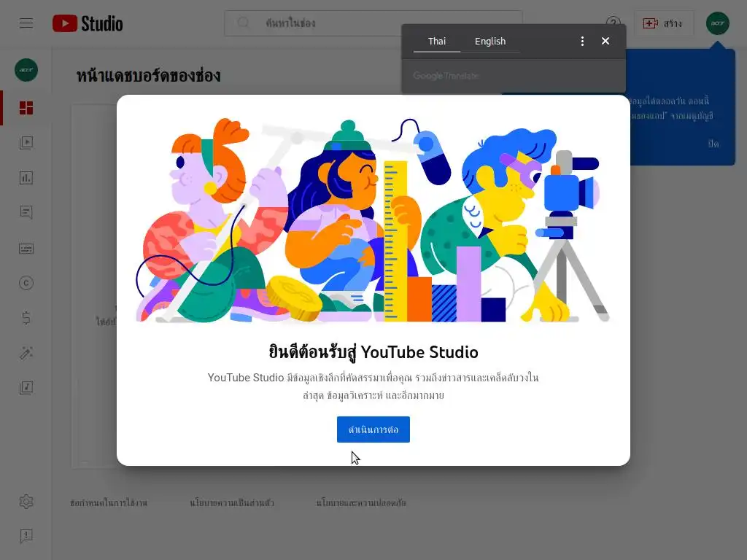Click the welcome dialog illustration
Image resolution: width=747 pixels, height=560 pixels.
coord(373,220)
